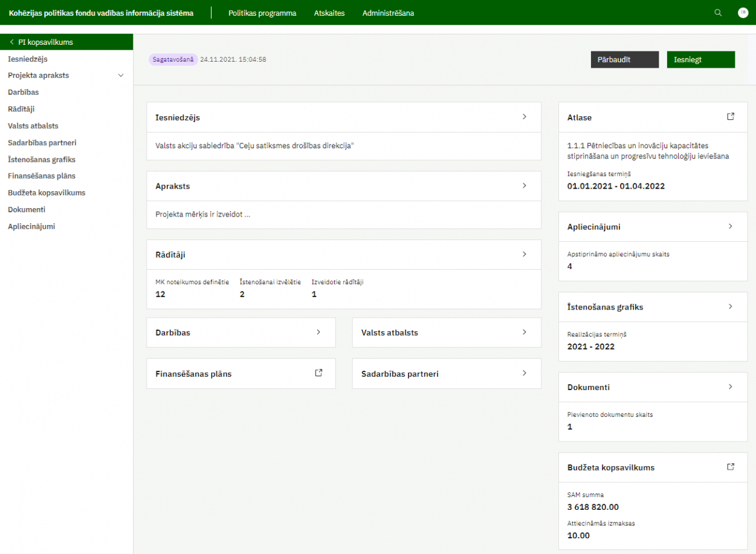Screen dimensions: 756x554
Task: Expand the Apraksts card chevron
Action: point(524,186)
